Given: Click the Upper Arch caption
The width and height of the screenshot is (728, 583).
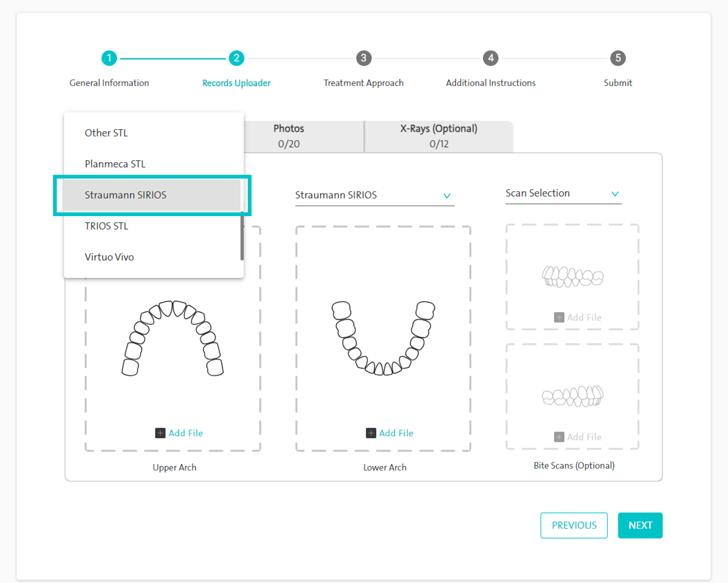Looking at the screenshot, I should point(174,467).
